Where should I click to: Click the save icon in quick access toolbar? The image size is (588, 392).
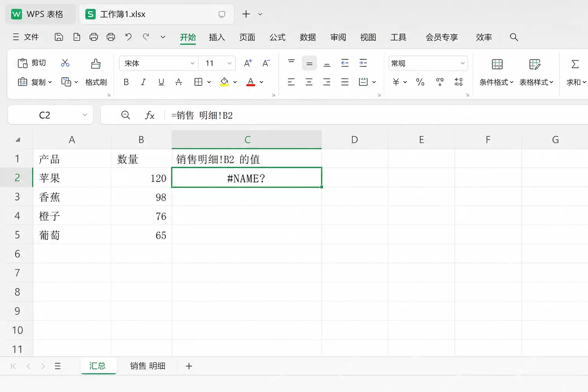click(59, 37)
